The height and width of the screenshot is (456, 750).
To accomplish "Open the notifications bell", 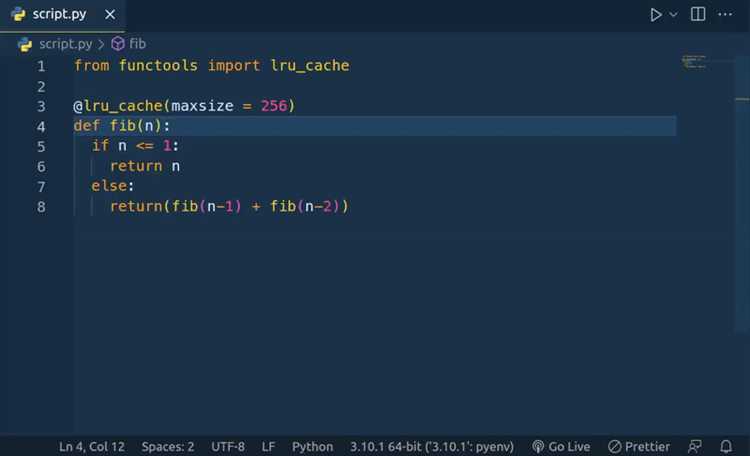I will tap(726, 446).
